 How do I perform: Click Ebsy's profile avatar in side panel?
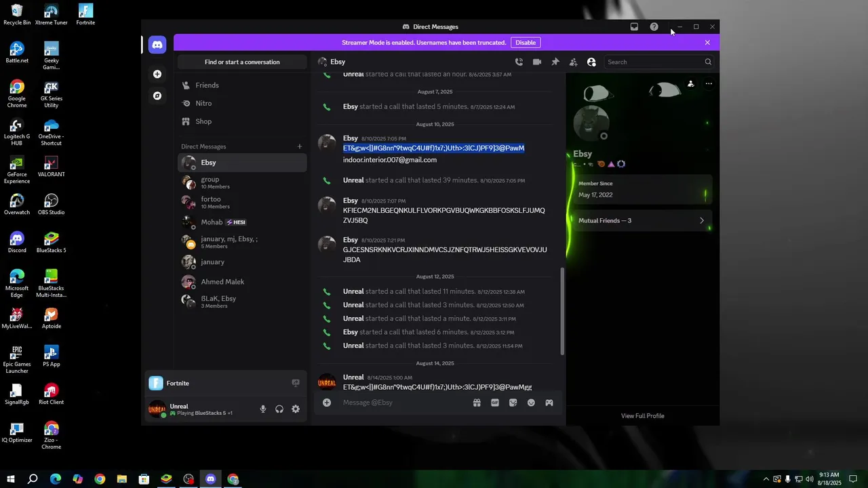pos(591,123)
